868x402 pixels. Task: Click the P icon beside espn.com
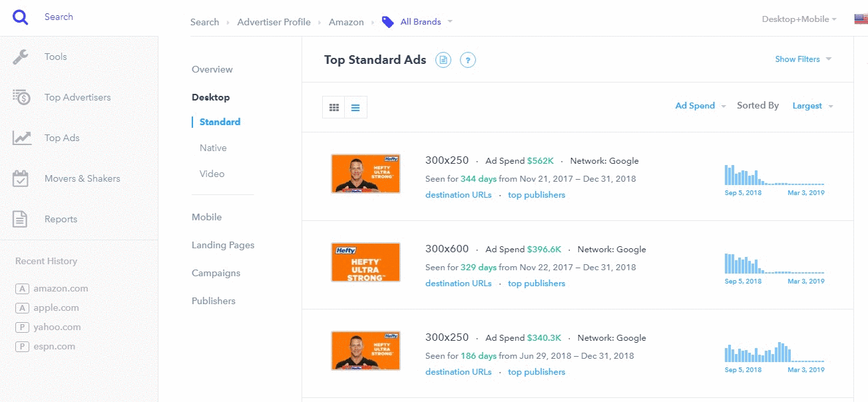click(x=23, y=347)
